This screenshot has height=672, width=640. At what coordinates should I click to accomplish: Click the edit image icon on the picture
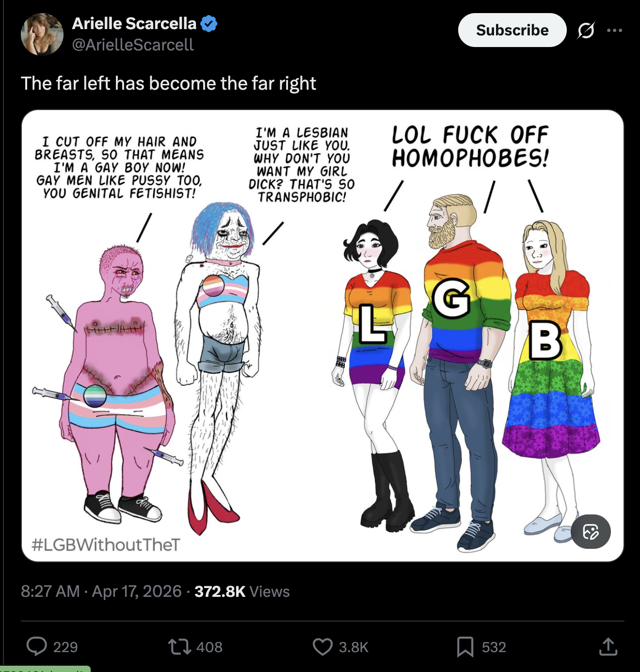[x=591, y=531]
